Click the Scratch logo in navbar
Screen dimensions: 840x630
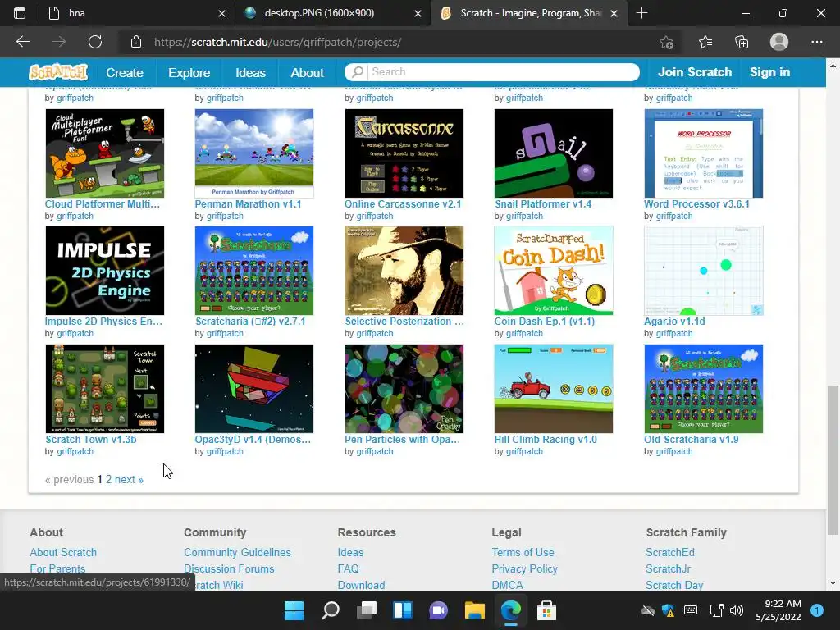(x=58, y=72)
